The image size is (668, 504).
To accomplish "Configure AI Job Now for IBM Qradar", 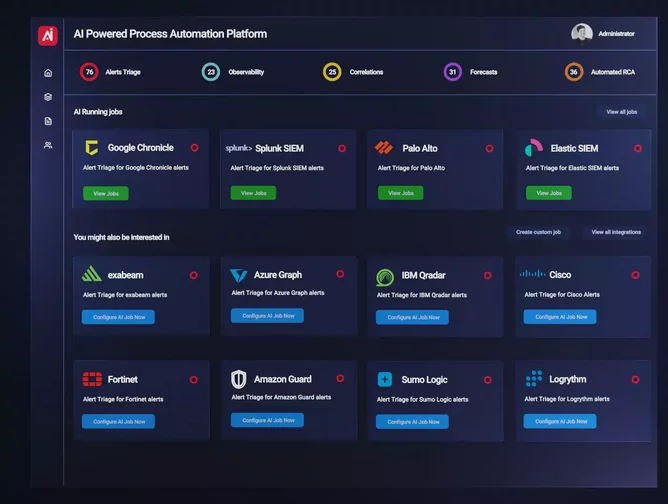I will tap(412, 317).
